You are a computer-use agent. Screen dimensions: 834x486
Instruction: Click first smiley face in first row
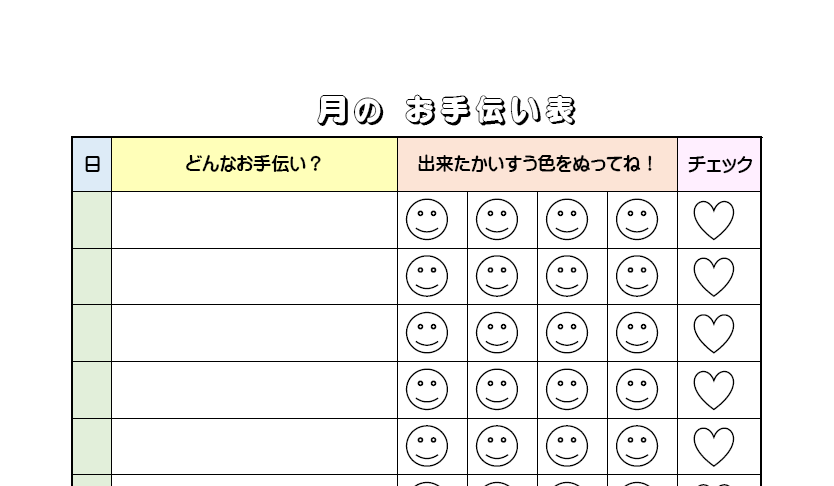pyautogui.click(x=427, y=220)
